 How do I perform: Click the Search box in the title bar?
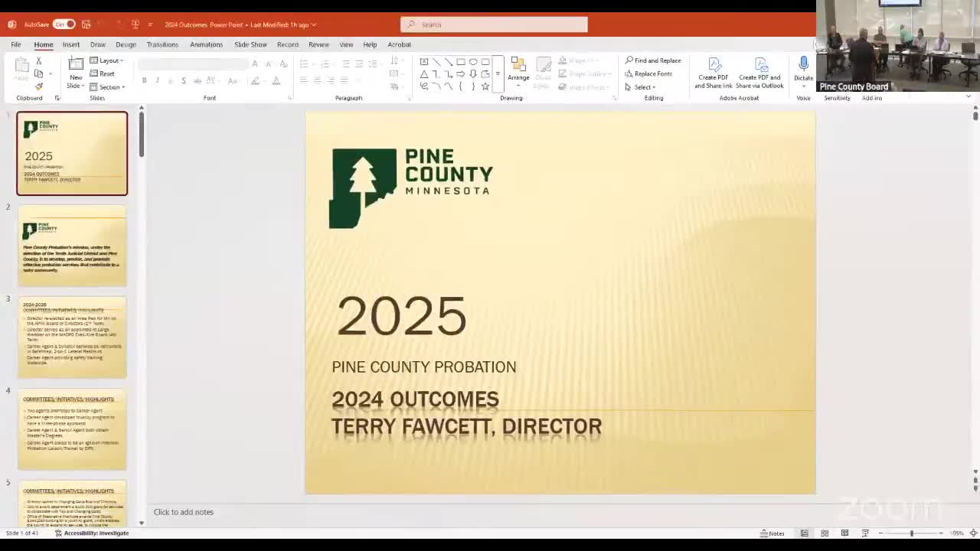[x=494, y=24]
